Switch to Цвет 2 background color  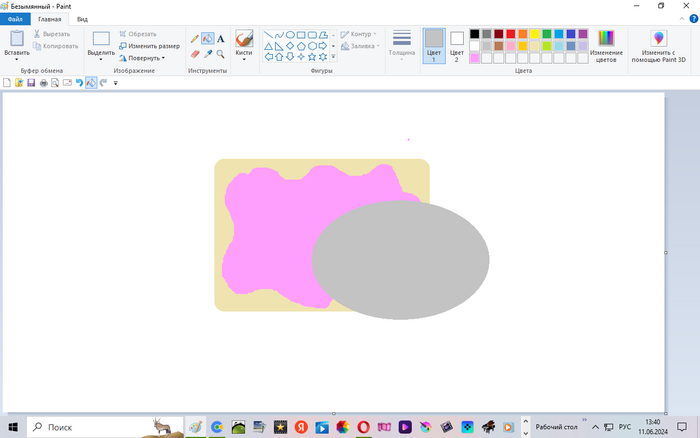pyautogui.click(x=457, y=45)
